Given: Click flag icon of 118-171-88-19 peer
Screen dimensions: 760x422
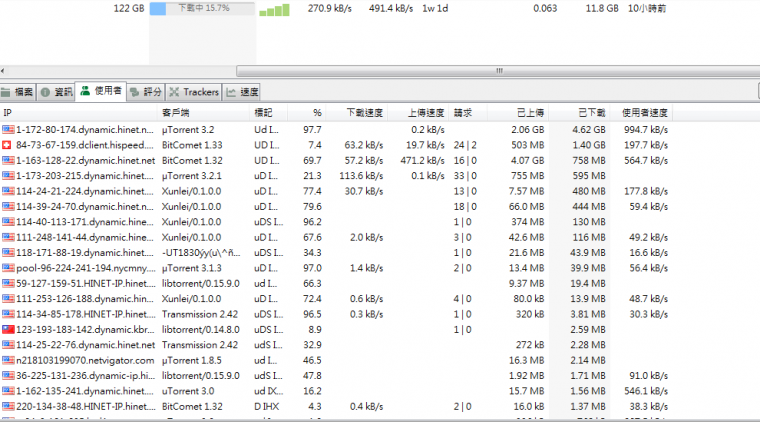Looking at the screenshot, I should tap(8, 252).
